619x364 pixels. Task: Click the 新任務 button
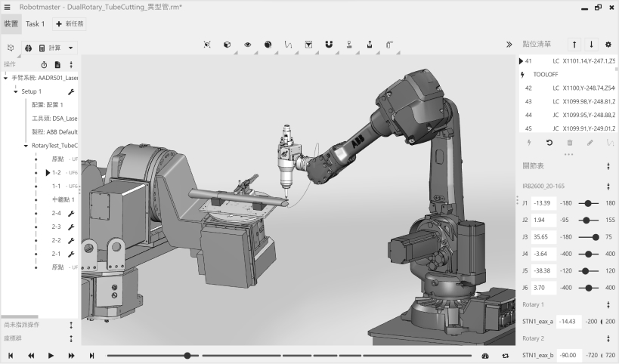(x=69, y=23)
